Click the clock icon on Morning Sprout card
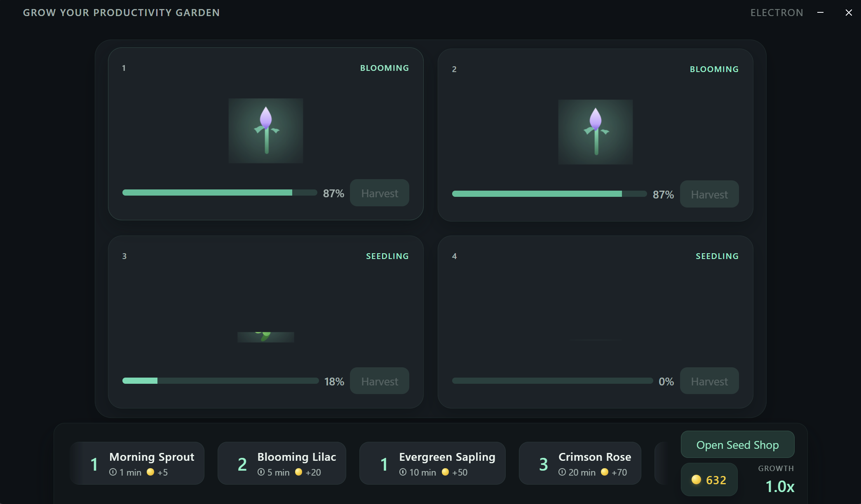This screenshot has width=861, height=504. click(x=113, y=472)
